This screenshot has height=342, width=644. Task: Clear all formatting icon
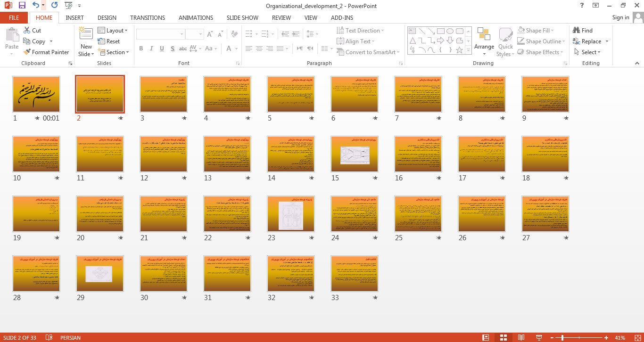point(234,34)
